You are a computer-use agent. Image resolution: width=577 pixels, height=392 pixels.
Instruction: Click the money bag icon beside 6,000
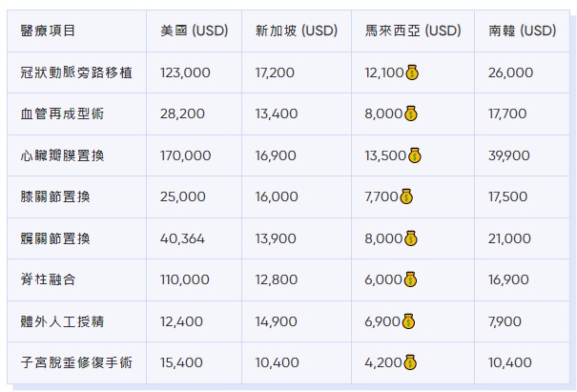(x=410, y=279)
